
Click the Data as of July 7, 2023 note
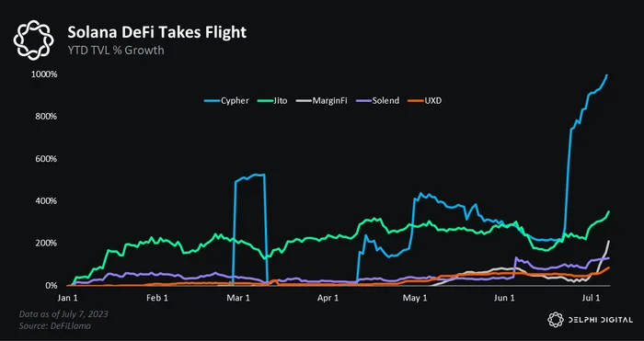63,314
